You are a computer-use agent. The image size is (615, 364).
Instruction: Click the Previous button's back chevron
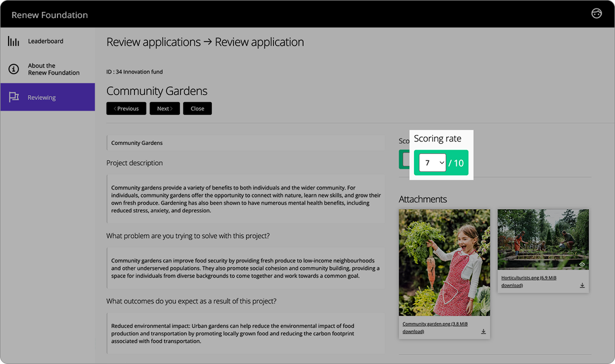114,108
